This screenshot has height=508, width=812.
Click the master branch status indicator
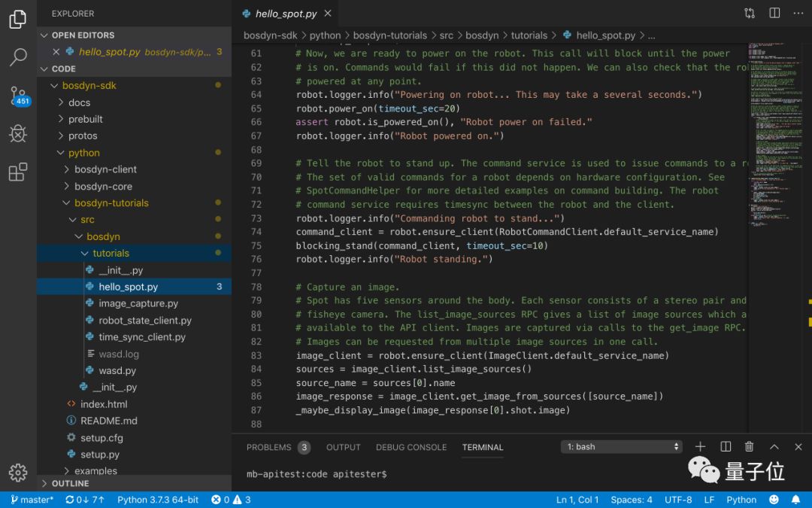[x=32, y=500]
